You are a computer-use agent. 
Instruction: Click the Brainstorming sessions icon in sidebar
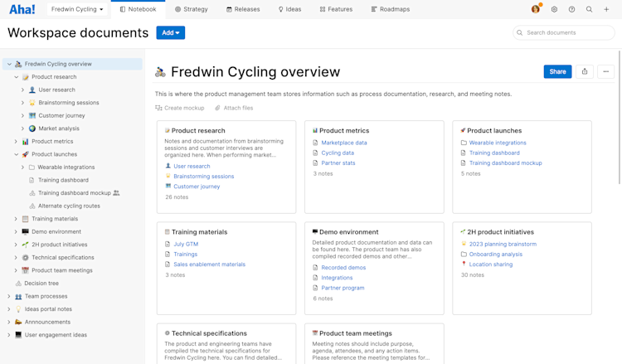pos(32,103)
